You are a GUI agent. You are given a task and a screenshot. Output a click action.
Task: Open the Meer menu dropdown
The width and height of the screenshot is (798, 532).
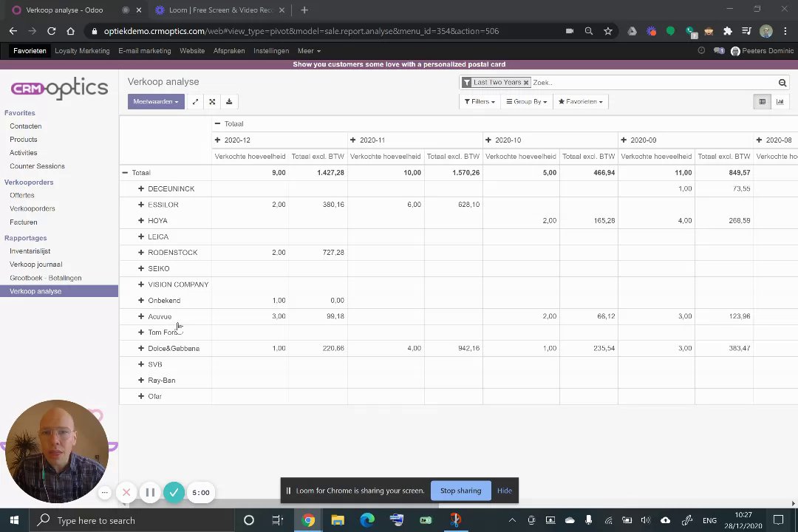[309, 51]
